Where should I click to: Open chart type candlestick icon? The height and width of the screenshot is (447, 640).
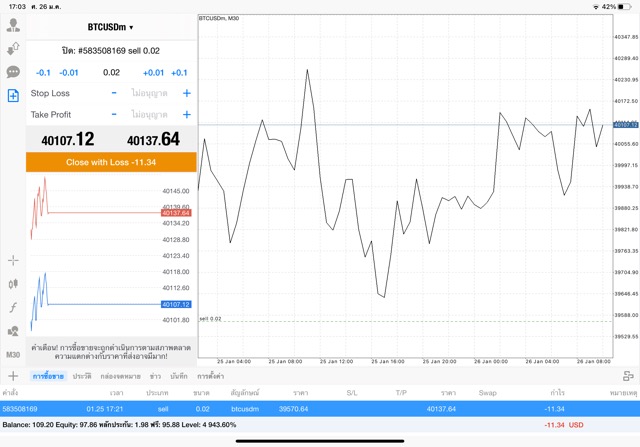[13, 284]
